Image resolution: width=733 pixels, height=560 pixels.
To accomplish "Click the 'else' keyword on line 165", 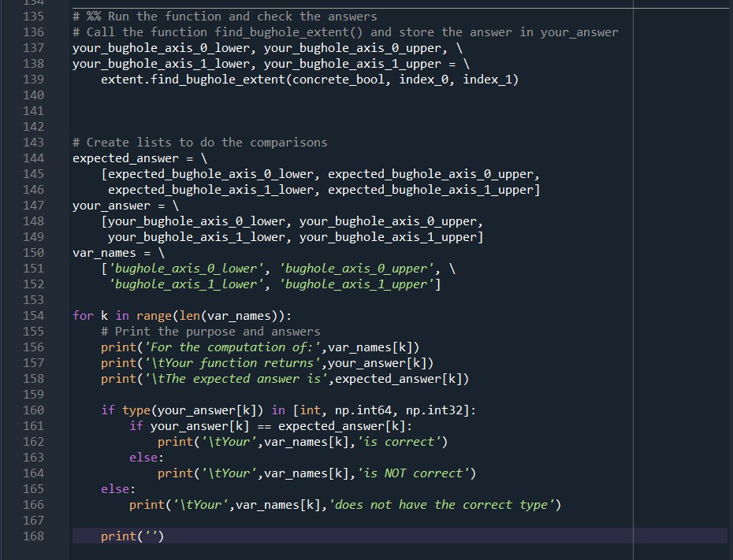I will click(x=115, y=489).
